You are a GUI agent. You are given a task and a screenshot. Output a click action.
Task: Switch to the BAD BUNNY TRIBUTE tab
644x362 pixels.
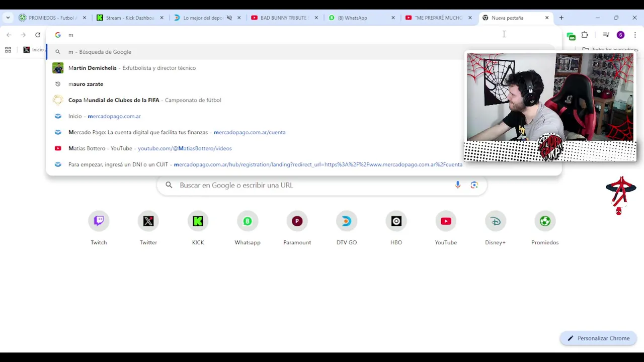[x=284, y=18]
